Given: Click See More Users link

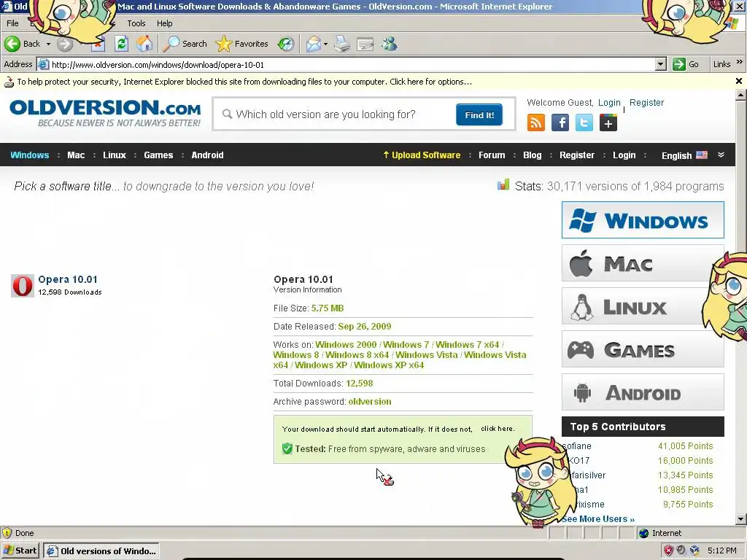Looking at the screenshot, I should pyautogui.click(x=598, y=519).
